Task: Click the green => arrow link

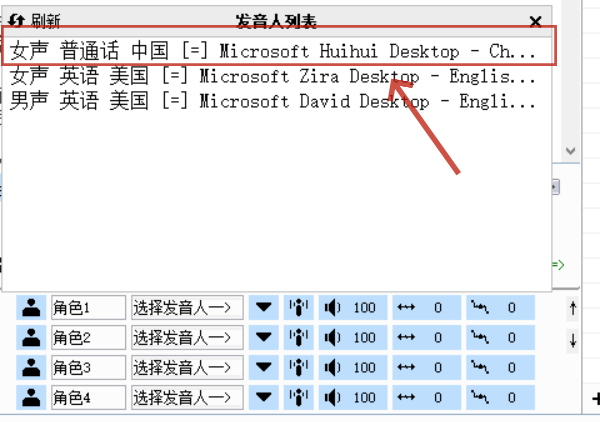Action: coord(558,264)
